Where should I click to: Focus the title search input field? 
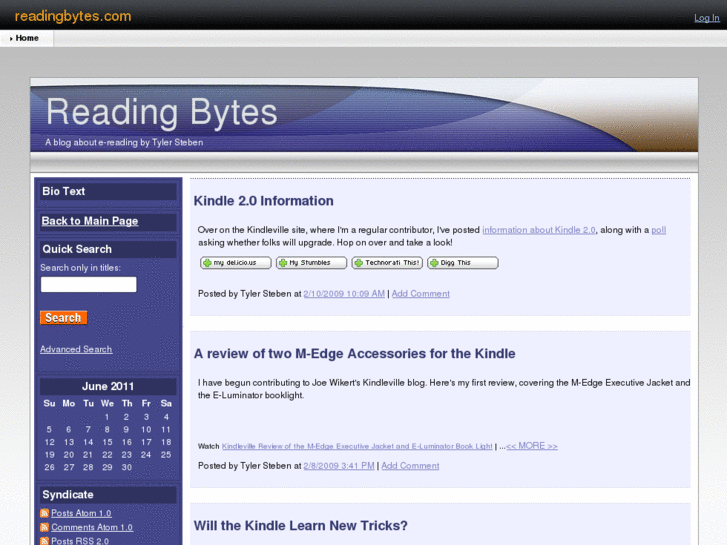point(89,284)
